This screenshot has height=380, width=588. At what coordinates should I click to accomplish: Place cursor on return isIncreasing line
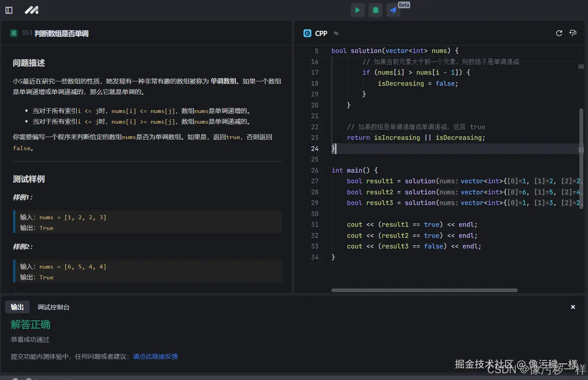[x=416, y=137]
